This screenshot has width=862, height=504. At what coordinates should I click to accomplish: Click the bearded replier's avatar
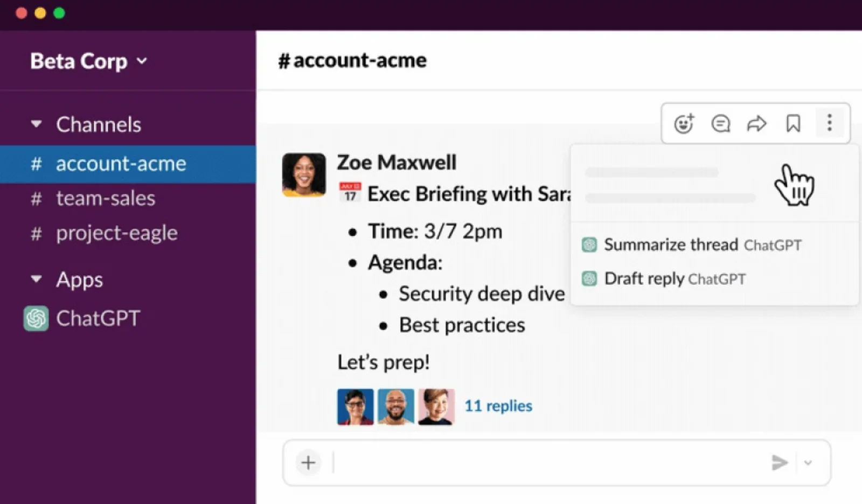(396, 407)
